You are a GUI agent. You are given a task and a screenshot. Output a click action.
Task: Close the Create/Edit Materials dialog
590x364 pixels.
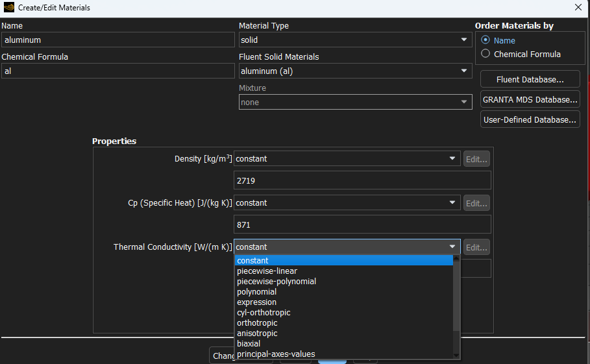[x=578, y=8]
